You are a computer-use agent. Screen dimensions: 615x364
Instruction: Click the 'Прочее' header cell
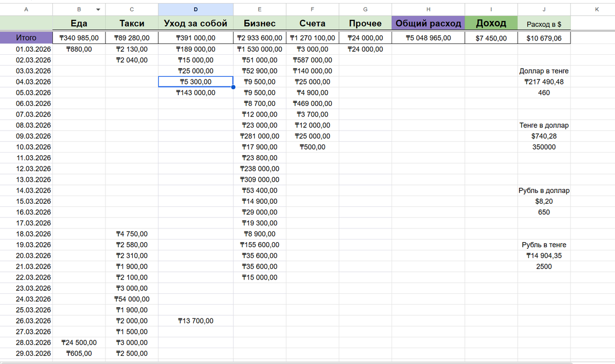(x=365, y=23)
